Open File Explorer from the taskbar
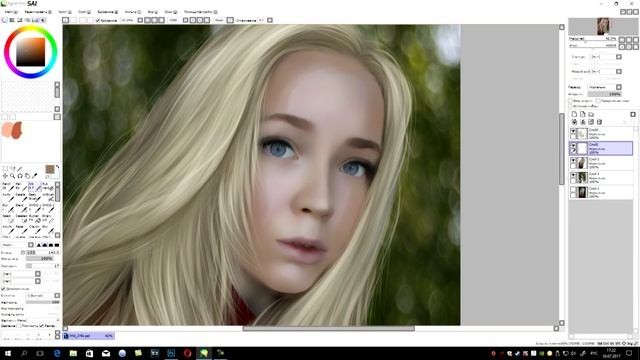This screenshot has width=640, height=360. (x=73, y=353)
